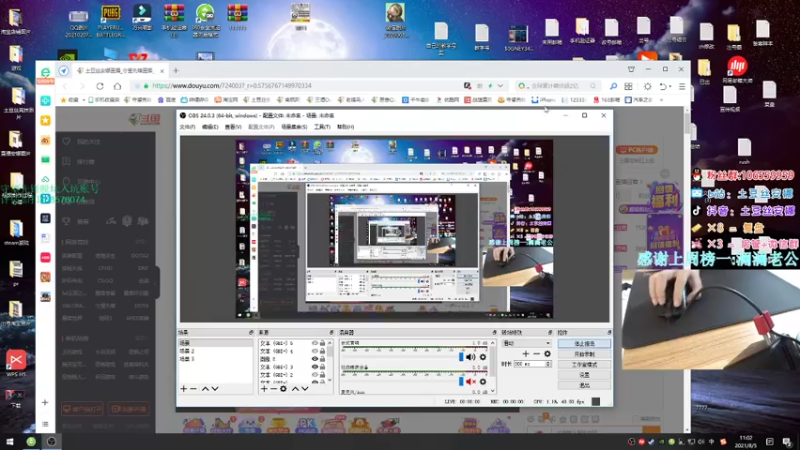
Task: Open the Windows Start menu
Action: (10, 442)
